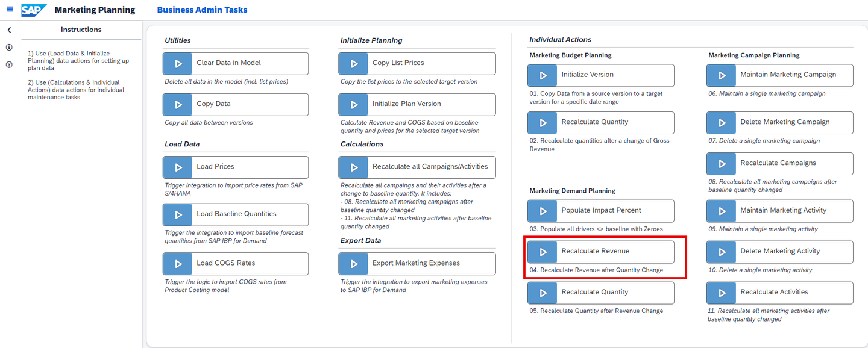The width and height of the screenshot is (868, 348).
Task: Run Delete Marketing Activity play icon
Action: pyautogui.click(x=722, y=252)
